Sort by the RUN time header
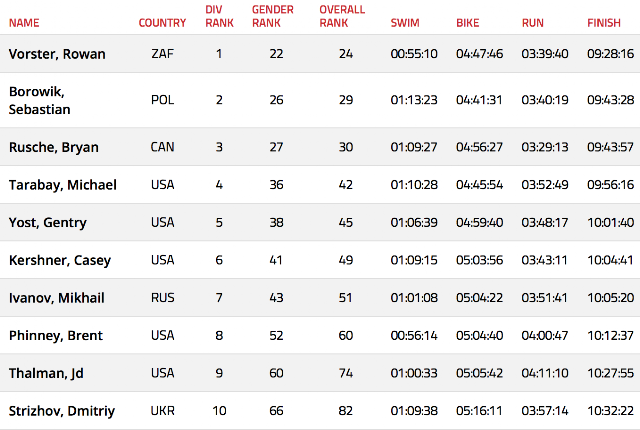The image size is (640, 430). (533, 23)
